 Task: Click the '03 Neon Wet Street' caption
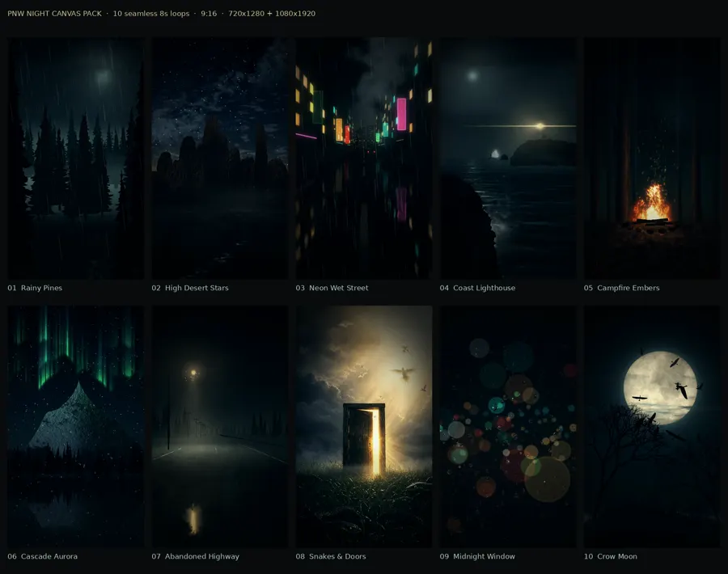tap(332, 288)
